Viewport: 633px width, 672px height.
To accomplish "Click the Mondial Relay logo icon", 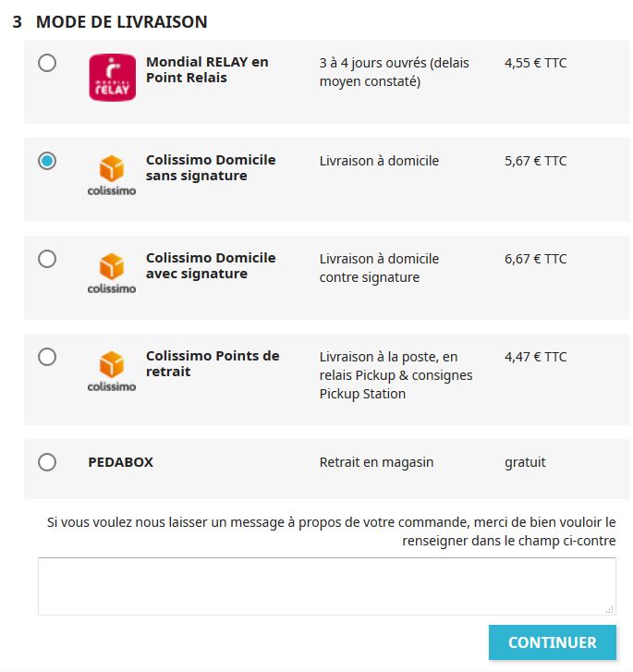I will 113,77.
